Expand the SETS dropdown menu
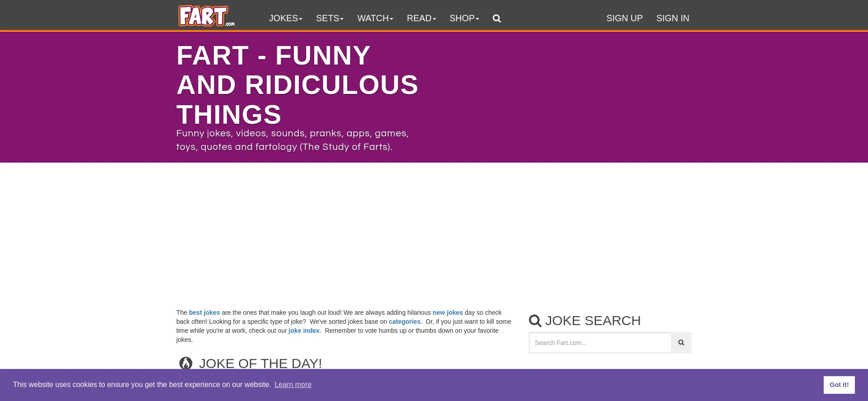868x401 pixels. point(330,19)
